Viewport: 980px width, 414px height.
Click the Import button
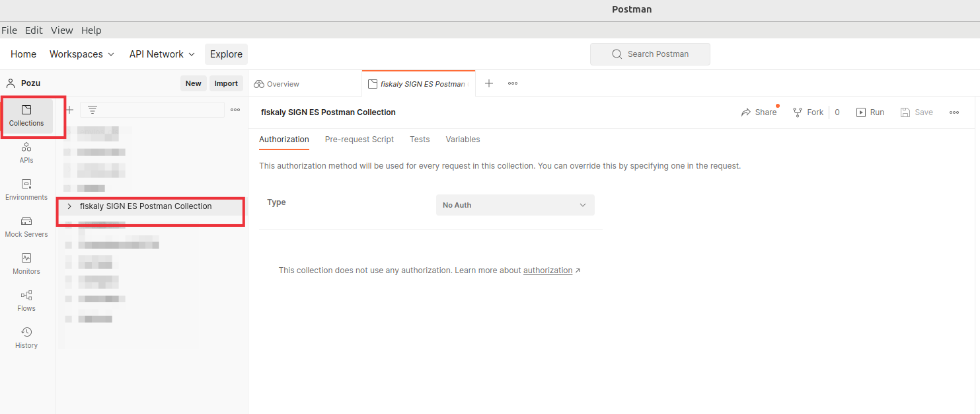226,83
